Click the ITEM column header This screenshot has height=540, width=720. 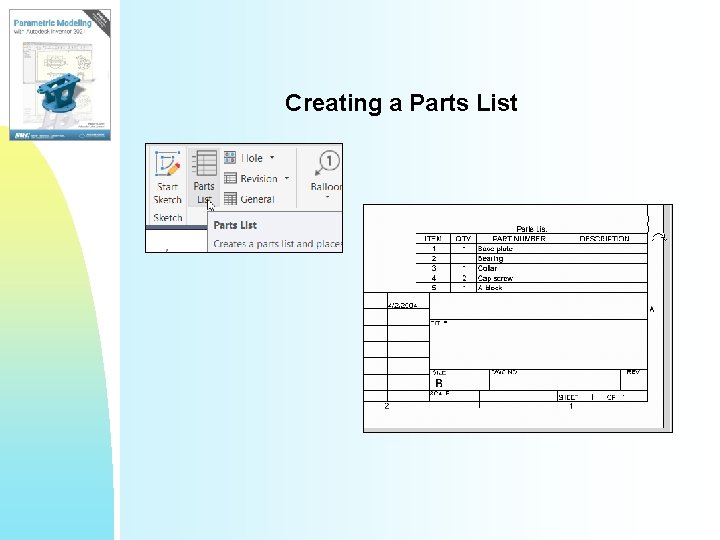tap(433, 238)
